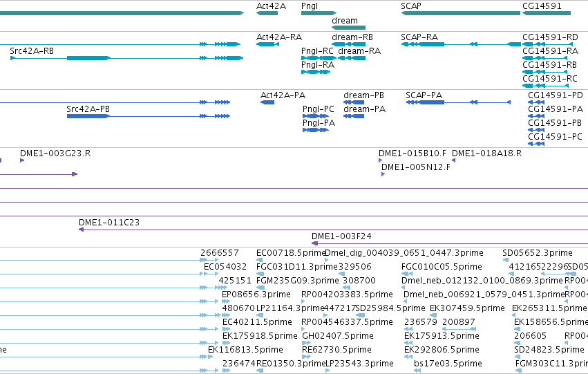Select the DME1-003F24 clone label
Viewport: 588px width, 374px height.
(341, 236)
